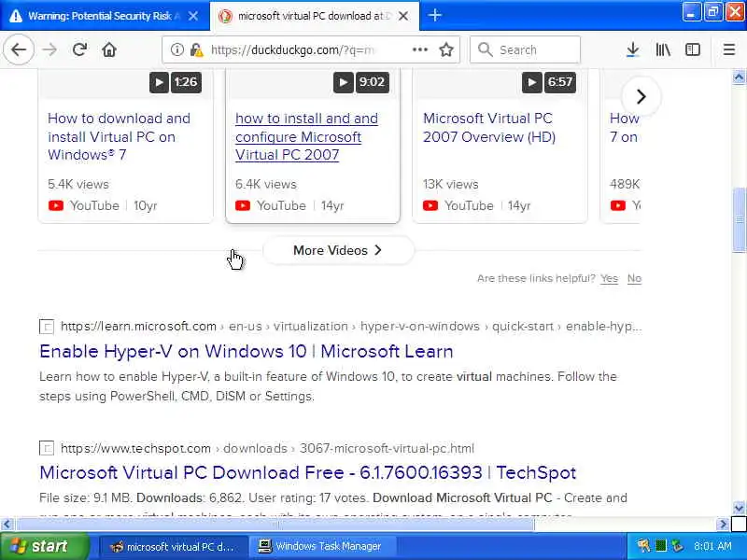Click the scroll right arrow
747x560 pixels.
(x=722, y=525)
